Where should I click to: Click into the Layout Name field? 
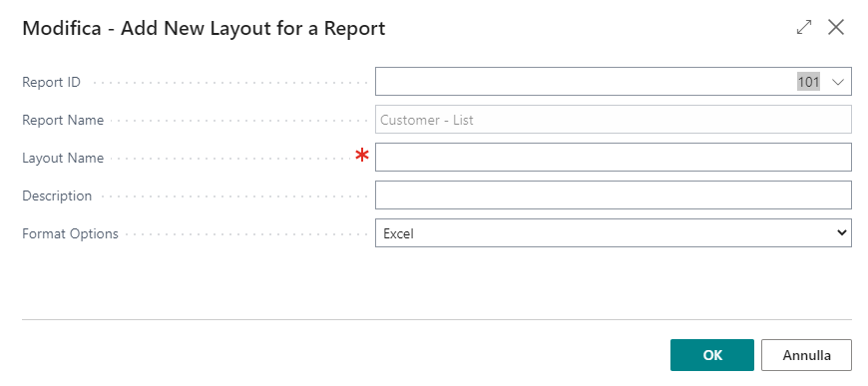pos(614,158)
